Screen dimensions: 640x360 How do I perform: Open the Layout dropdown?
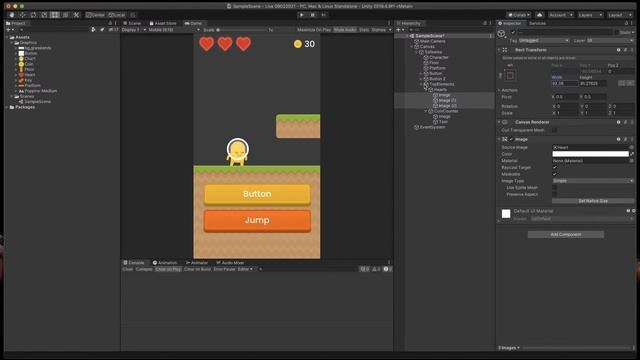click(x=619, y=15)
